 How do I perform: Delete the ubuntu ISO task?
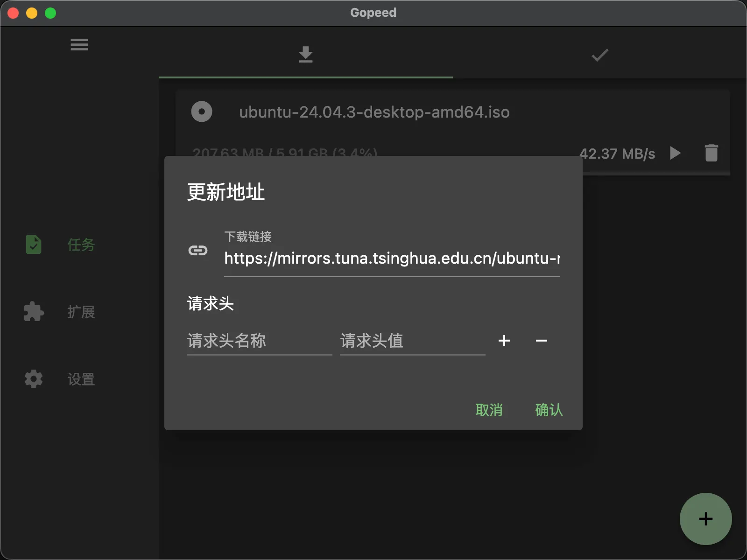(x=711, y=153)
